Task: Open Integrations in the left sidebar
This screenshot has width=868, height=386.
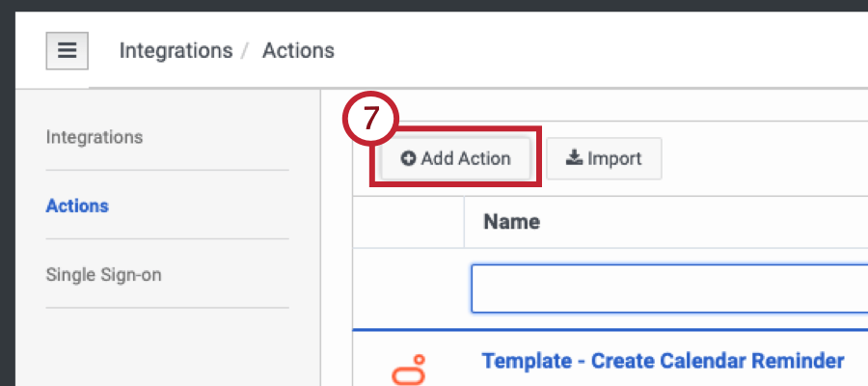Action: [x=95, y=137]
